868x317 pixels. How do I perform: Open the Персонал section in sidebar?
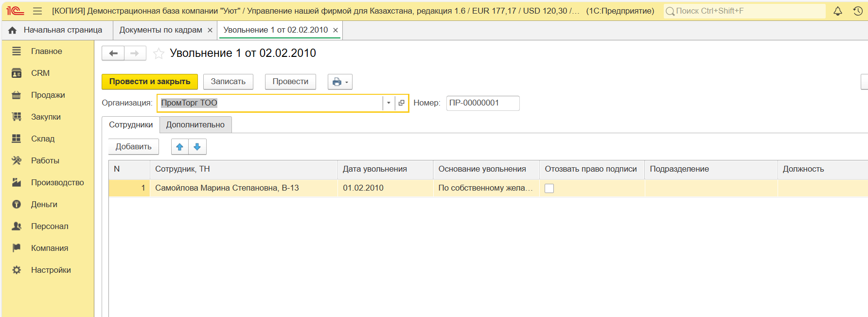point(50,226)
